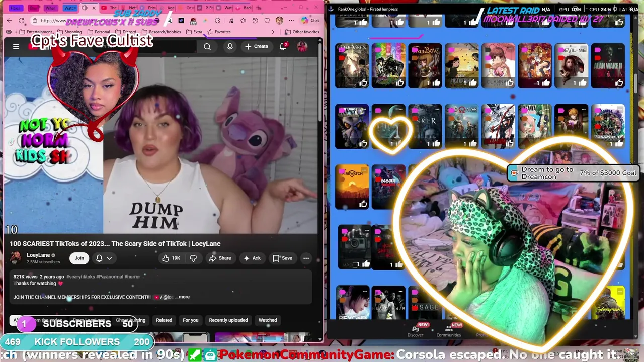The image size is (644, 362).
Task: Select the For you filter chip
Action: (191, 320)
